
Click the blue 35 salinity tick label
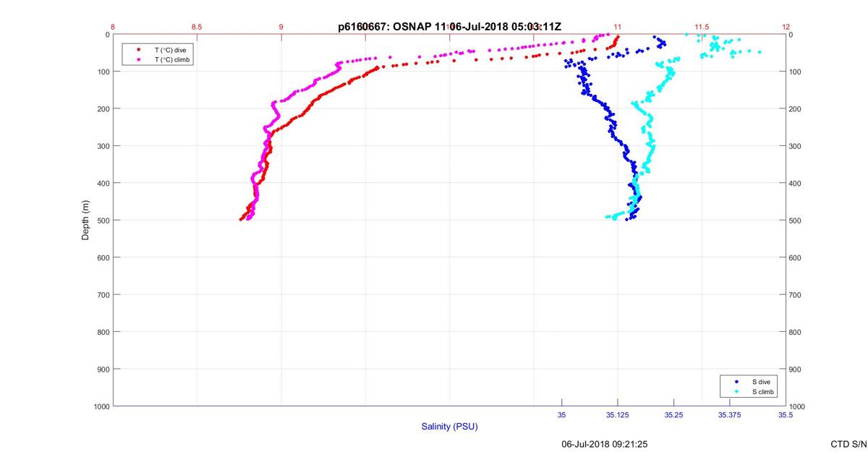tap(561, 415)
